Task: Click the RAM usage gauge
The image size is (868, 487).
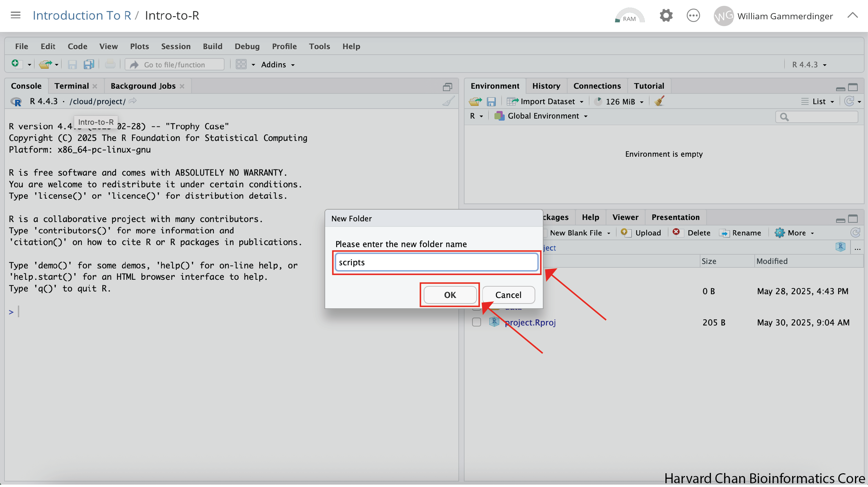Action: [629, 16]
